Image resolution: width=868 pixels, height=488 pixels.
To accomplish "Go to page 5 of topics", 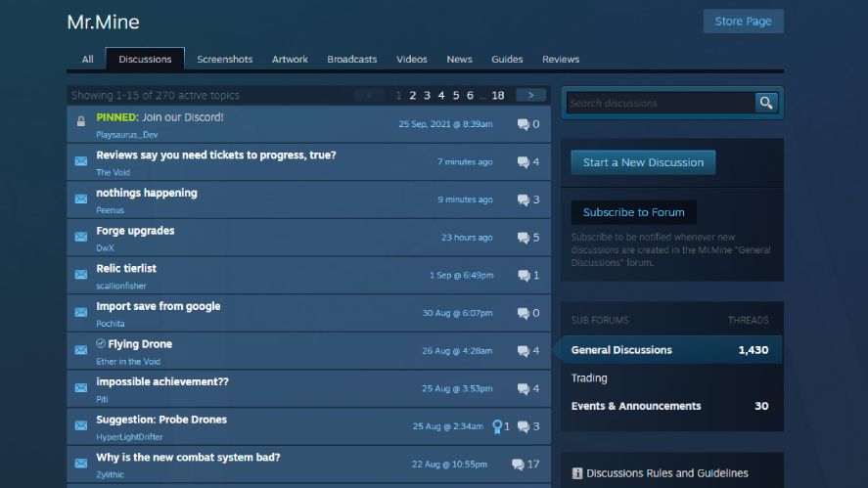I will coord(456,95).
